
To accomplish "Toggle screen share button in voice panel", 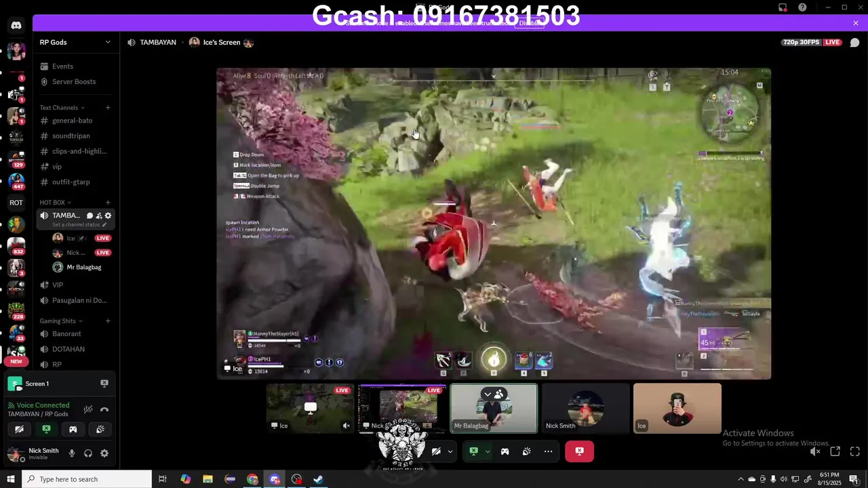I will click(46, 429).
